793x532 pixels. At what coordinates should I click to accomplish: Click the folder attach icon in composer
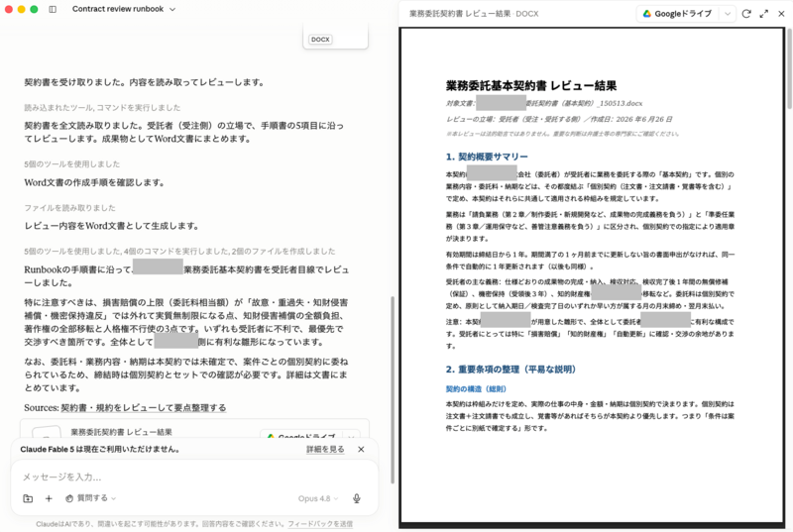tap(28, 498)
